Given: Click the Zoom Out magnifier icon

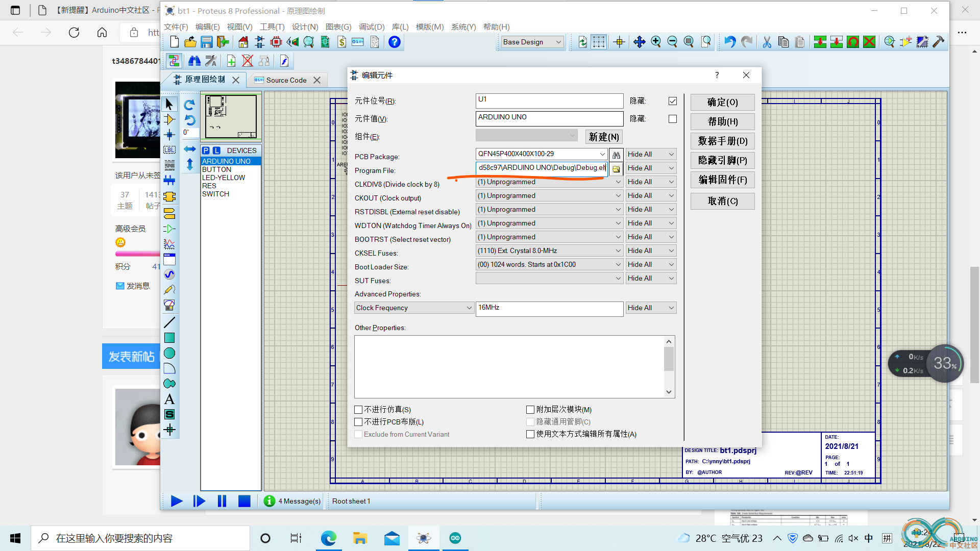Looking at the screenshot, I should 672,42.
